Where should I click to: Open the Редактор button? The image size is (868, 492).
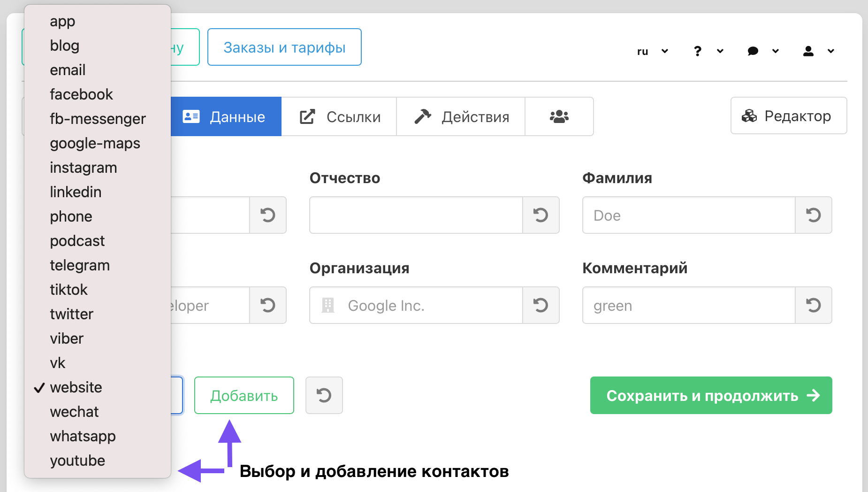coord(788,115)
